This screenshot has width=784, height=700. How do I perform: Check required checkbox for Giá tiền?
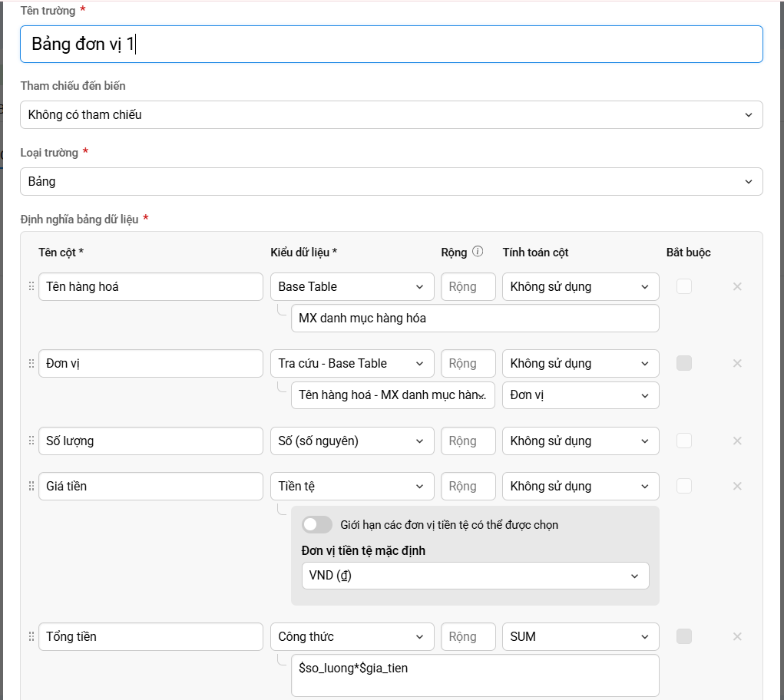point(684,486)
